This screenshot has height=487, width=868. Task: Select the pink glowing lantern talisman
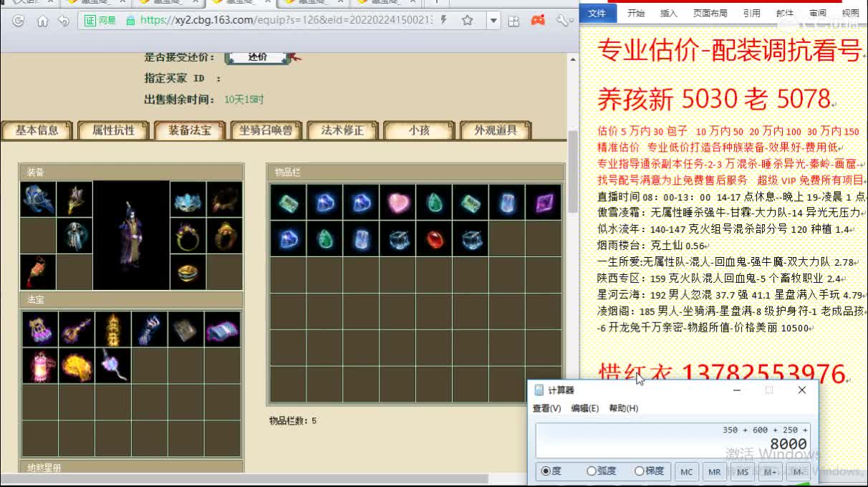point(39,366)
